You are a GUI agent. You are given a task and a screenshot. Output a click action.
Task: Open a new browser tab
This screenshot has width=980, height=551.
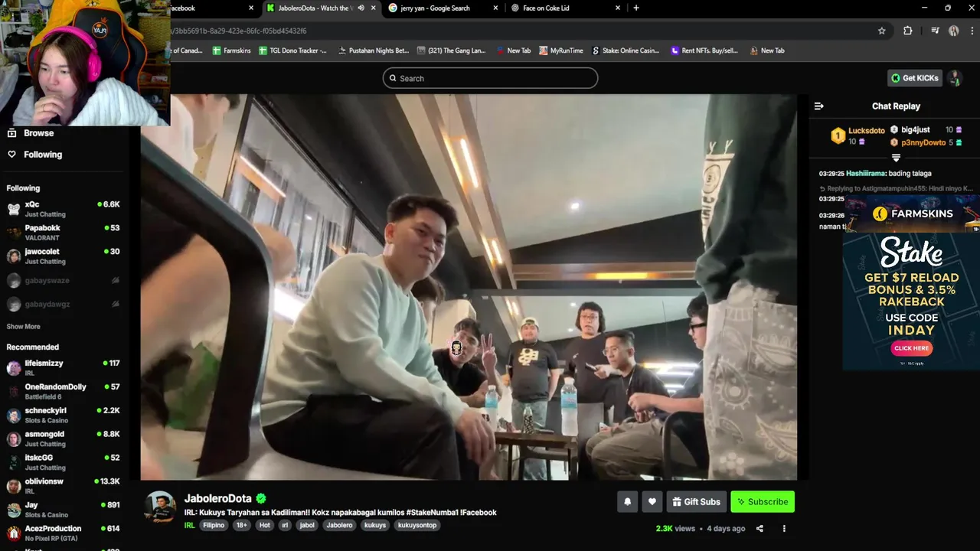coord(636,8)
